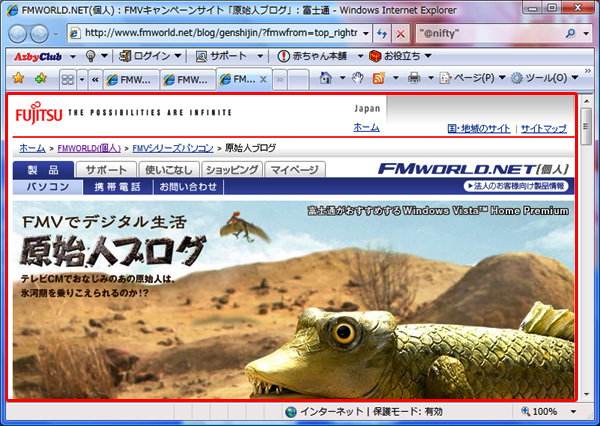The width and height of the screenshot is (600, 426).
Task: Select 携帯電話 sub-navigation item
Action: tap(118, 187)
